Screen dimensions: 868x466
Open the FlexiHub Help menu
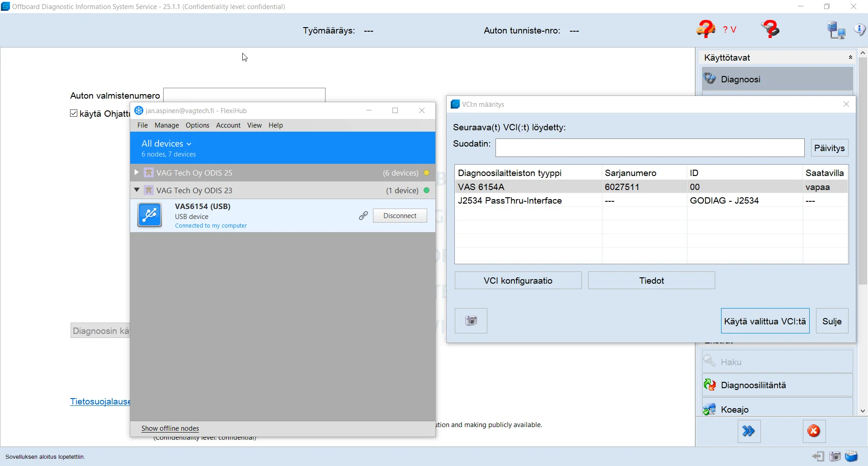(276, 125)
